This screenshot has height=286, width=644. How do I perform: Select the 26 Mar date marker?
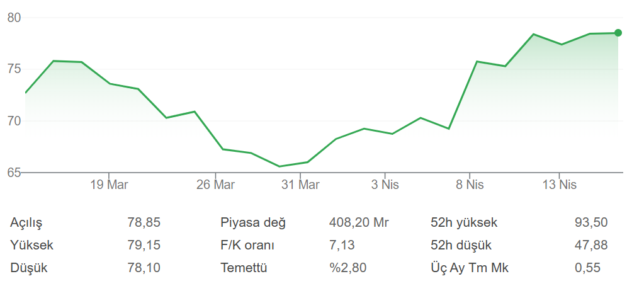pyautogui.click(x=215, y=185)
